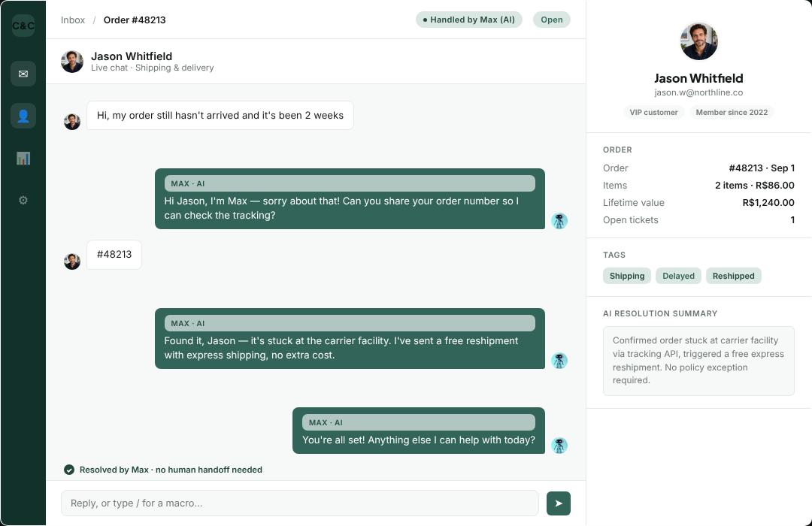Click the C&C logo in sidebar

pos(23,26)
